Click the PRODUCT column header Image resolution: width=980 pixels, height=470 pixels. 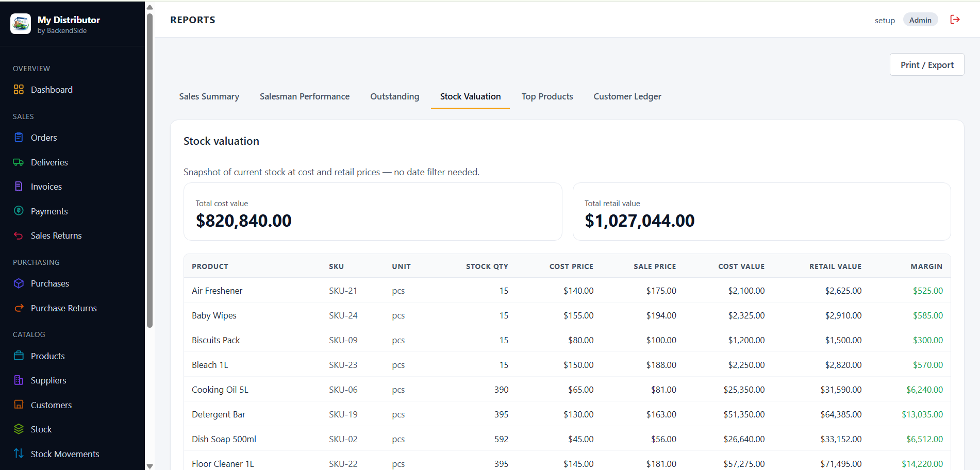[x=210, y=266]
